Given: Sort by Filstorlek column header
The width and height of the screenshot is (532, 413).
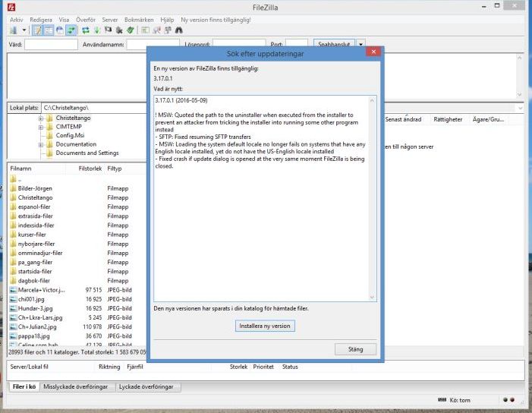Looking at the screenshot, I should (x=90, y=169).
